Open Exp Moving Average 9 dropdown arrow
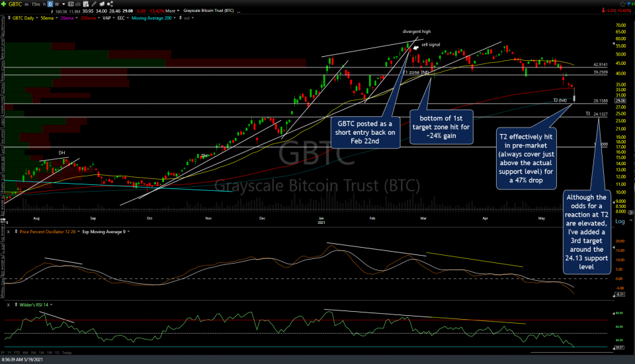This screenshot has height=364, width=635. point(129,232)
